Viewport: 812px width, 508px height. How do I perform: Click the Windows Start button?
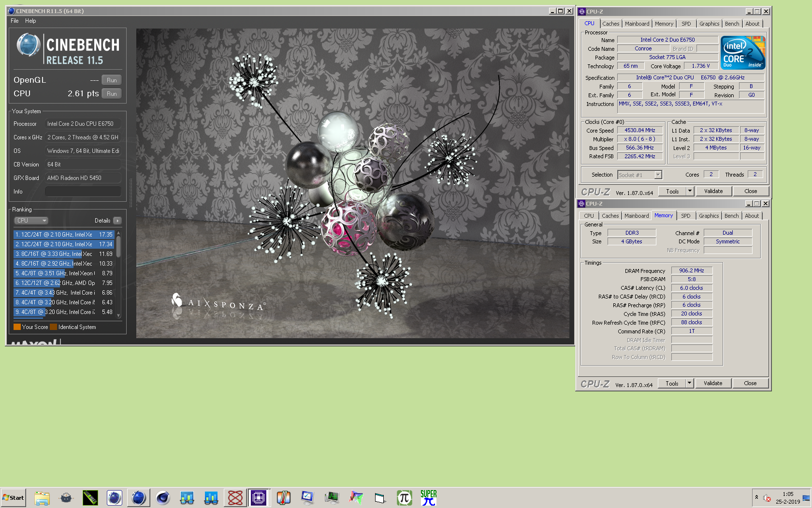13,498
